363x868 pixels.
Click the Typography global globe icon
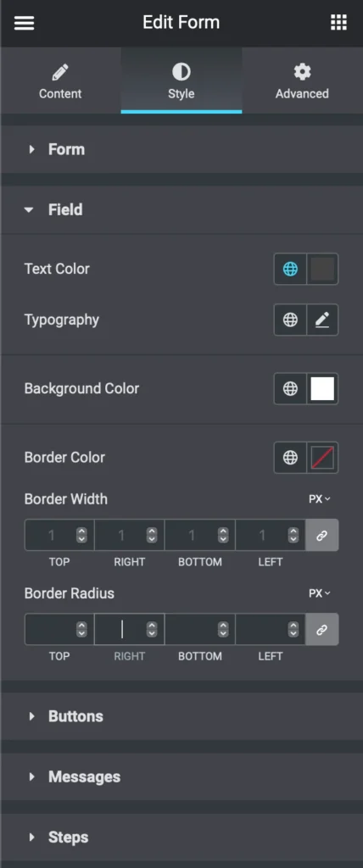click(290, 320)
